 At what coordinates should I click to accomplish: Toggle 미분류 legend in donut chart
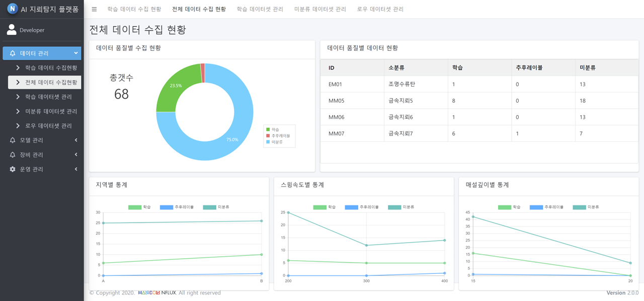[x=274, y=142]
